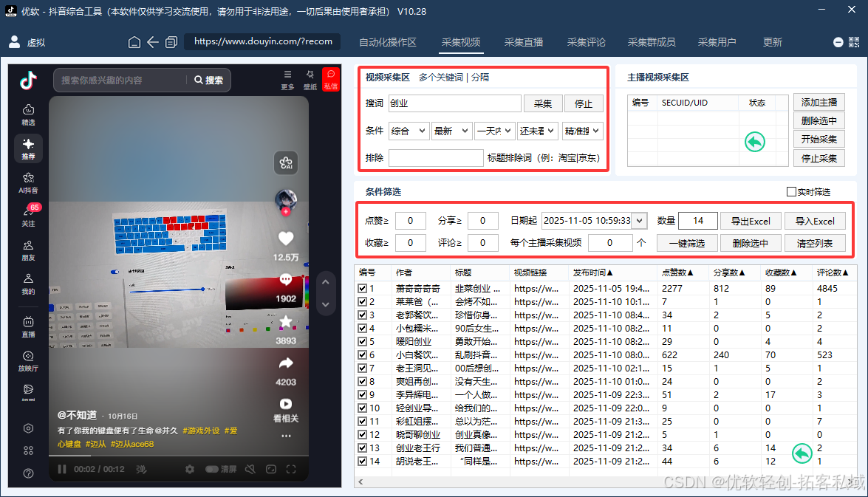868x497 pixels.
Task: Open the QR code icon at top right
Action: coord(854,42)
